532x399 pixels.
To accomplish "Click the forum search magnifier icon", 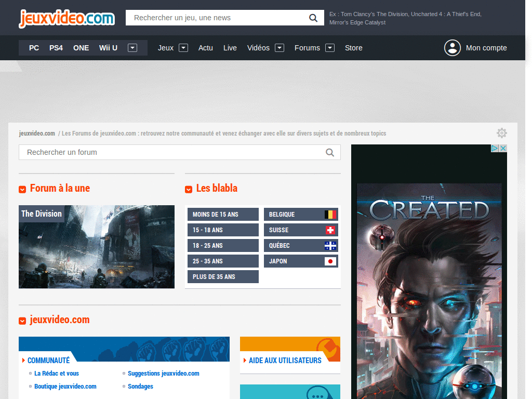I will [330, 152].
